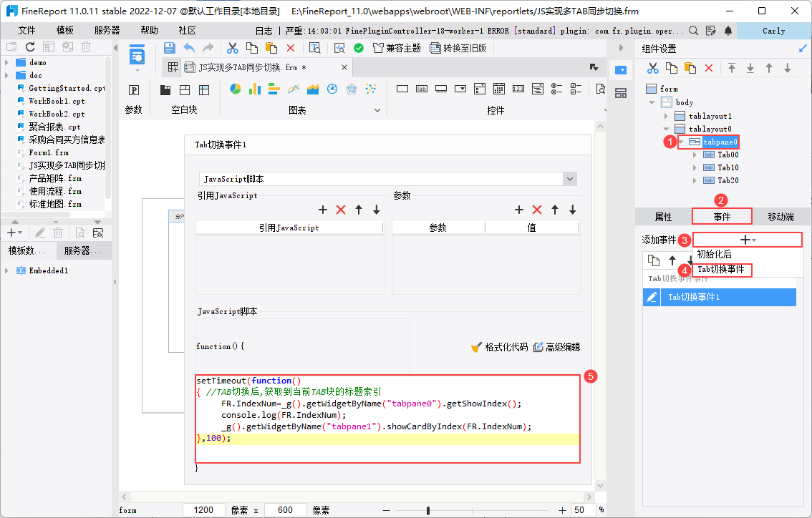Click the 高级编辑 button

click(x=556, y=347)
